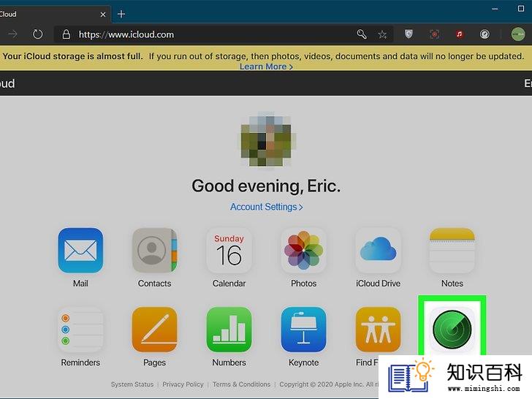Click the Pages label text
Viewport: 532px width, 399px height.
[x=154, y=362]
